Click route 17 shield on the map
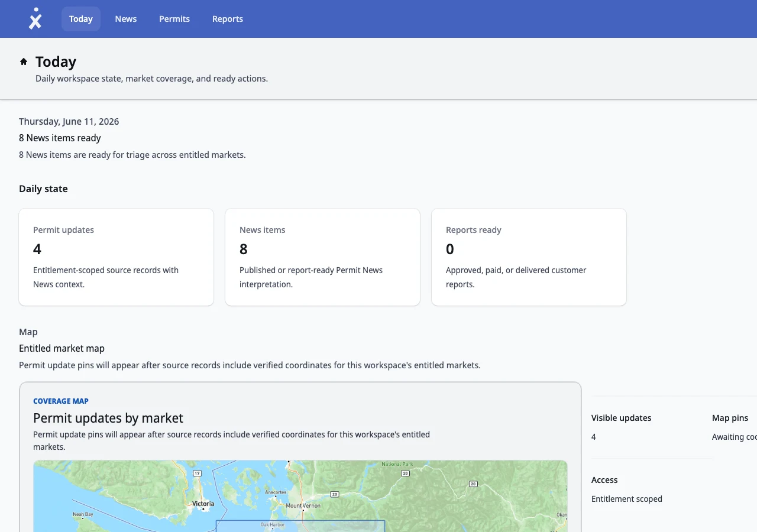Screen dimensions: 757x532 [x=197, y=473]
